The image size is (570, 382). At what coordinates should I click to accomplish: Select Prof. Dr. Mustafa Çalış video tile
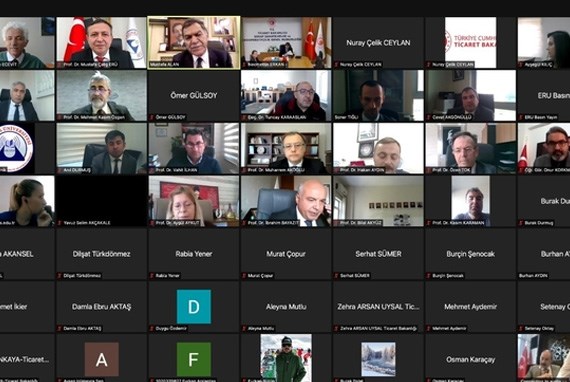[101, 43]
